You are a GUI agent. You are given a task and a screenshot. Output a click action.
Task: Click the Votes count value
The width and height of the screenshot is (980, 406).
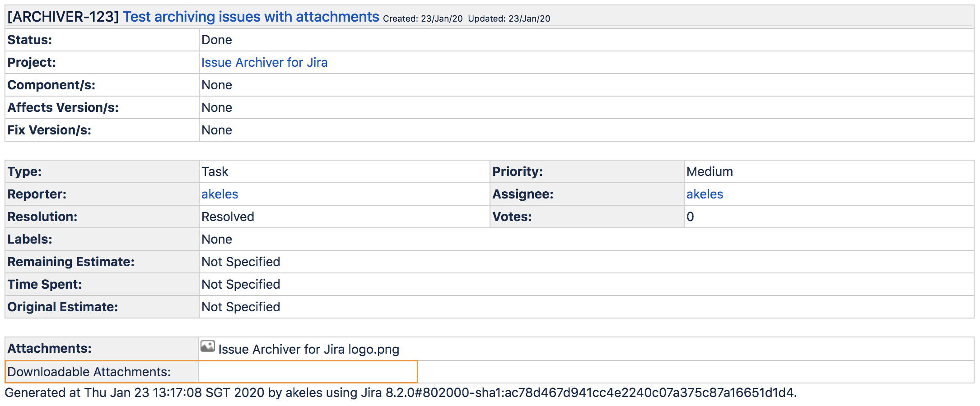pyautogui.click(x=690, y=217)
